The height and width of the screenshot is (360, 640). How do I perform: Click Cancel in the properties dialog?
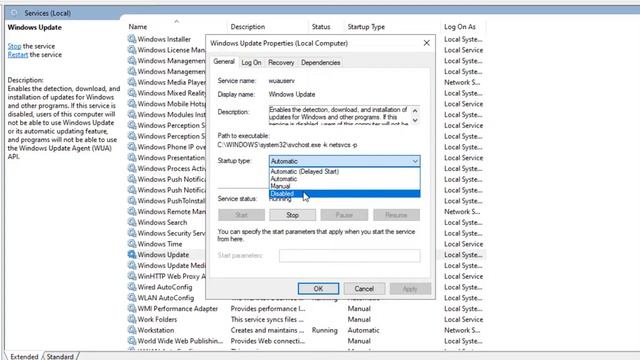(x=364, y=289)
